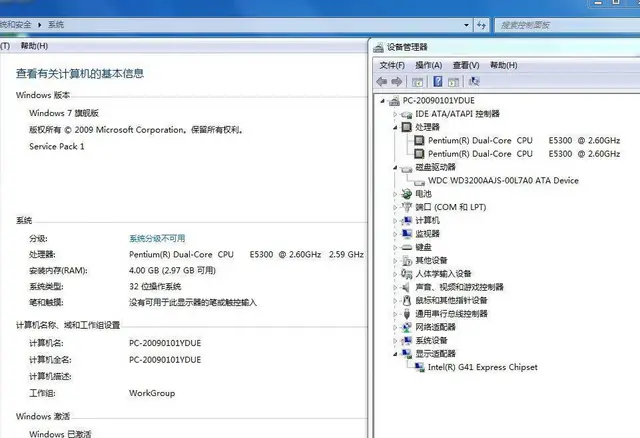Select the 系统设备 icon
Viewport: 640px width, 438px height.
pyautogui.click(x=407, y=340)
